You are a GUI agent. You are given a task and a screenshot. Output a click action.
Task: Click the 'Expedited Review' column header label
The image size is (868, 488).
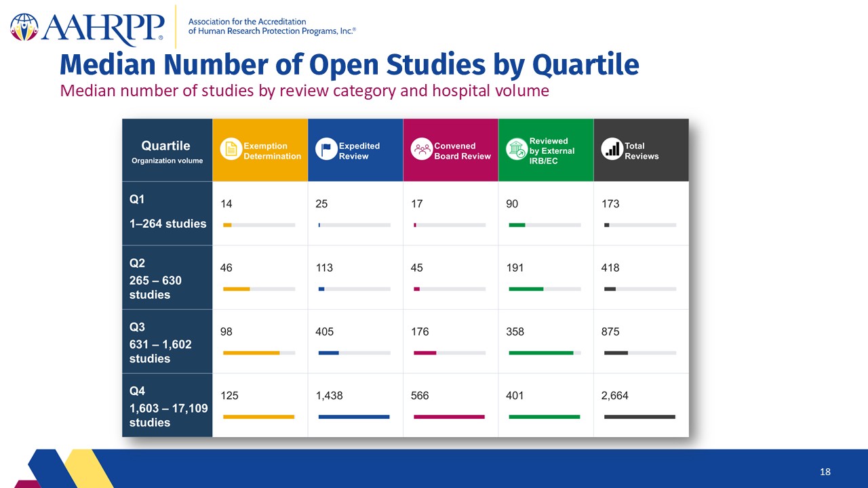pos(359,150)
